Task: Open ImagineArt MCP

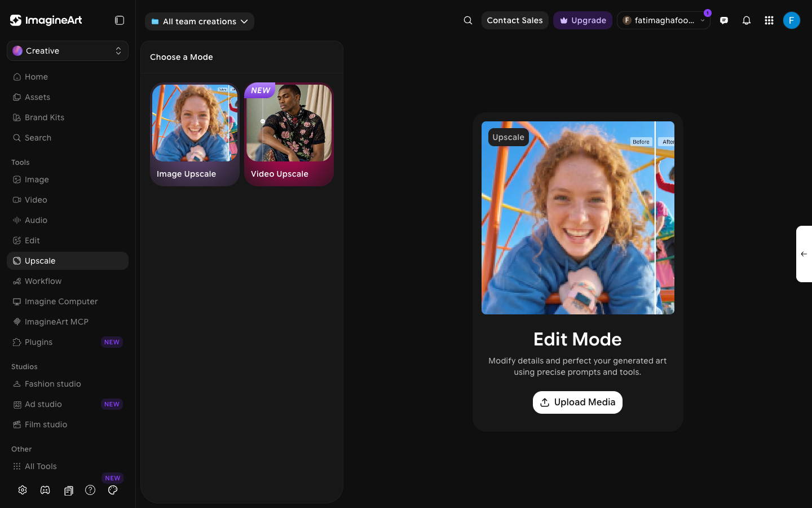Action: pyautogui.click(x=68, y=322)
